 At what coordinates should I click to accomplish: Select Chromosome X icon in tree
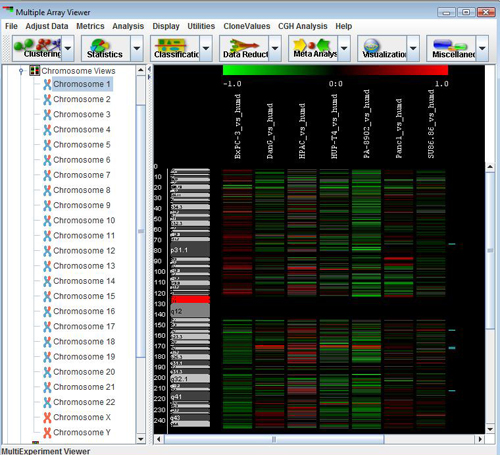coord(47,417)
